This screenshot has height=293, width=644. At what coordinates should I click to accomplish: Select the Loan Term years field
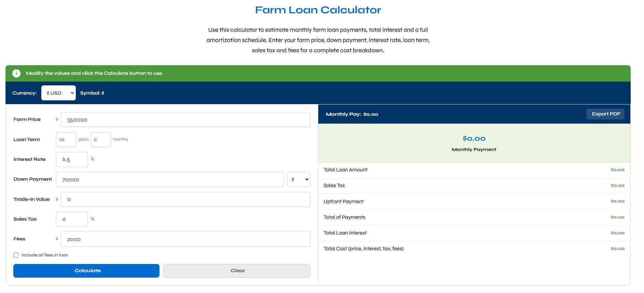tap(66, 140)
